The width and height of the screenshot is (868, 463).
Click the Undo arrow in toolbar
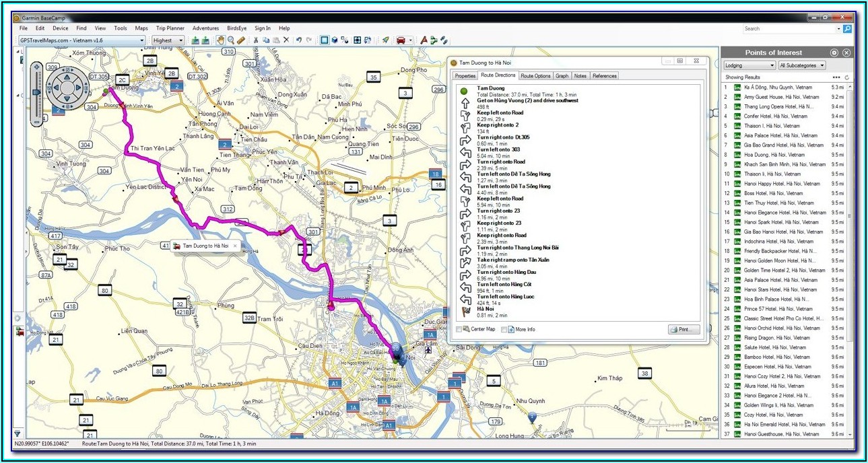point(300,40)
